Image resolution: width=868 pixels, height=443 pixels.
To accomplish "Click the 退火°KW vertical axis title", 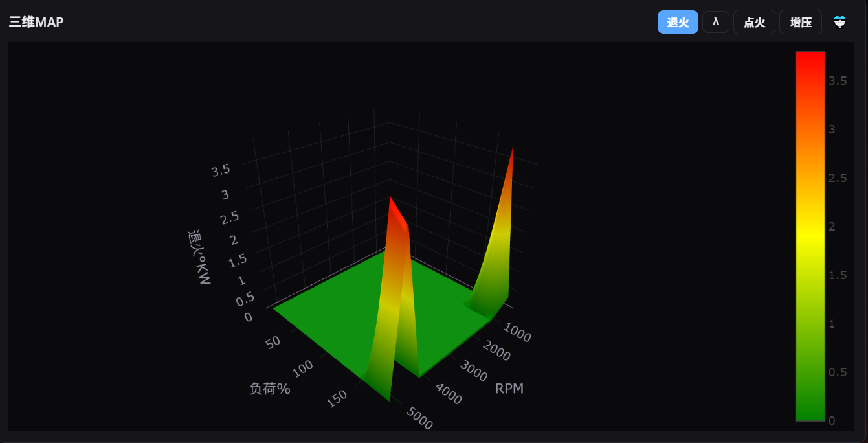I will pyautogui.click(x=199, y=256).
